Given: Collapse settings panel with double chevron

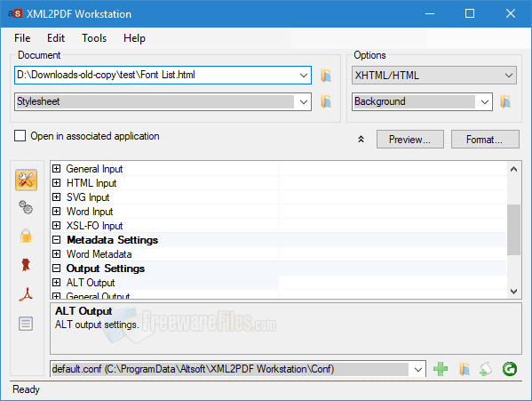Looking at the screenshot, I should (361, 140).
